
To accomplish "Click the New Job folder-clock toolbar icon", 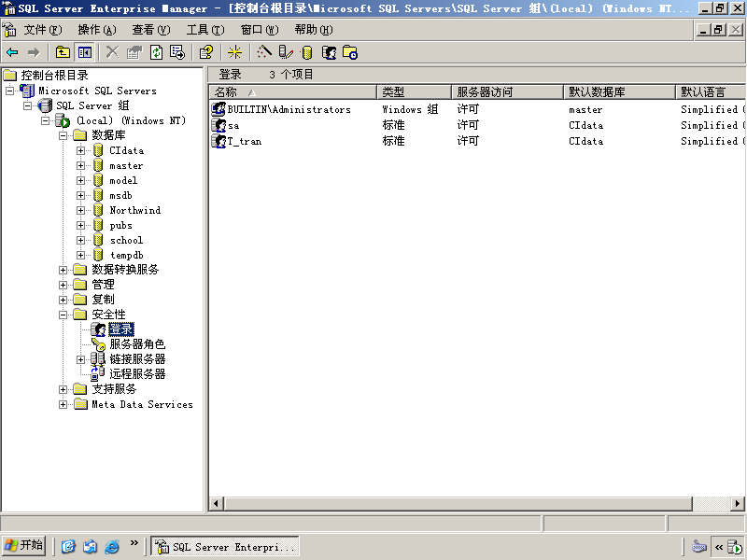I will (350, 52).
